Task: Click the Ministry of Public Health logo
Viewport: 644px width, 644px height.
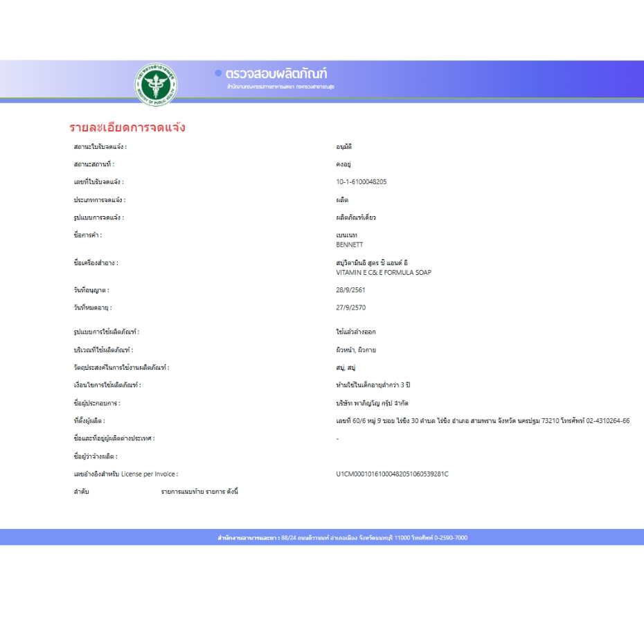Action: point(156,84)
